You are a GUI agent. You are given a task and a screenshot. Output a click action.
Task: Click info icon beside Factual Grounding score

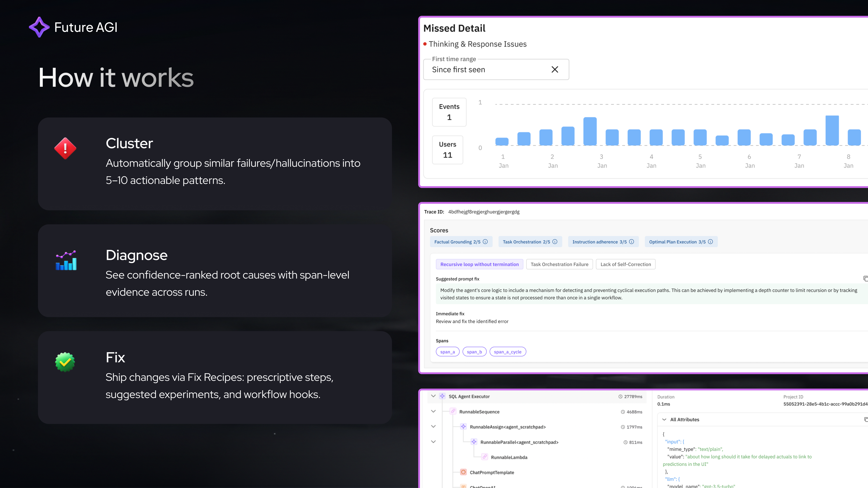pos(485,242)
